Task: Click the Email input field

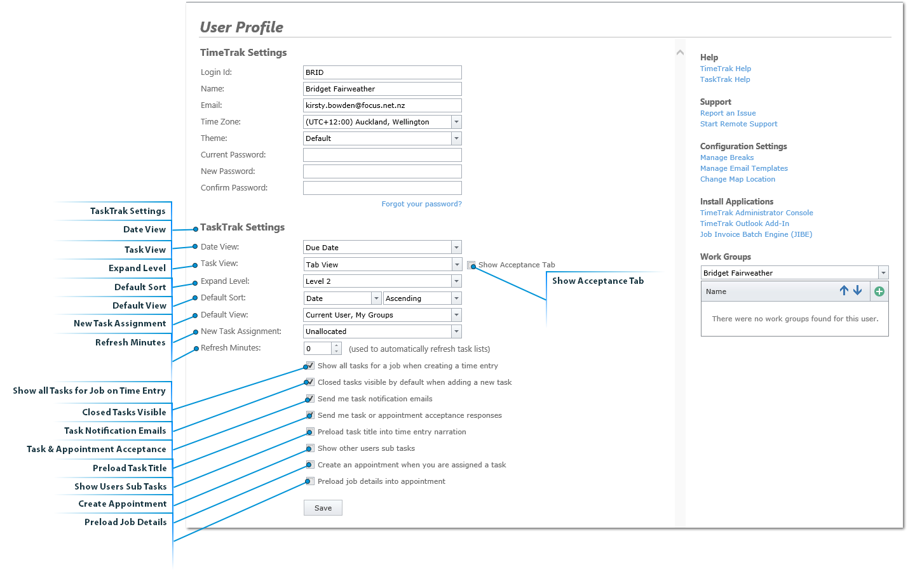Action: tap(383, 105)
